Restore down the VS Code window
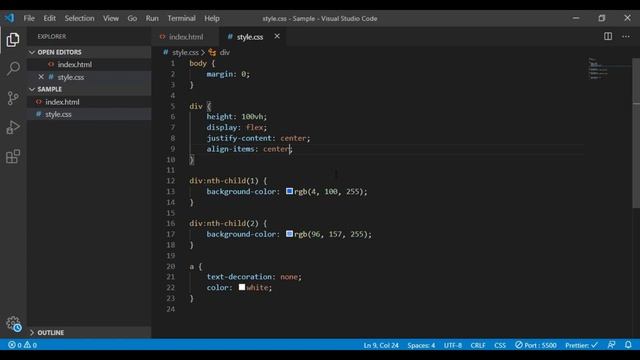This screenshot has height=360, width=640. tap(602, 18)
